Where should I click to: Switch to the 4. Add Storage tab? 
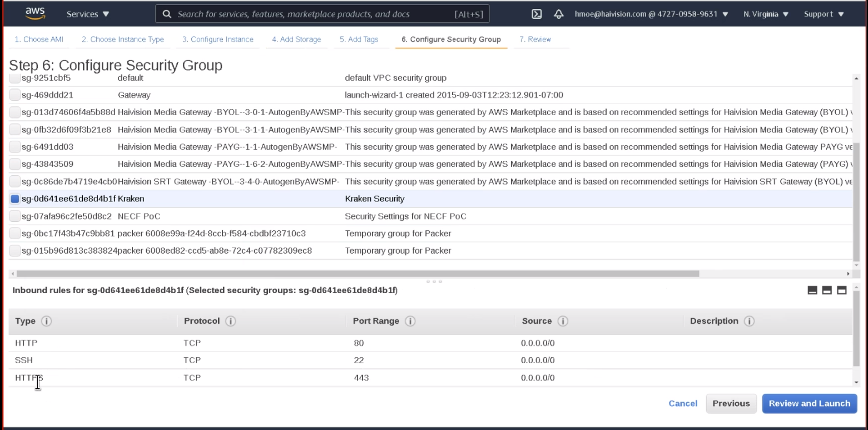coord(296,39)
